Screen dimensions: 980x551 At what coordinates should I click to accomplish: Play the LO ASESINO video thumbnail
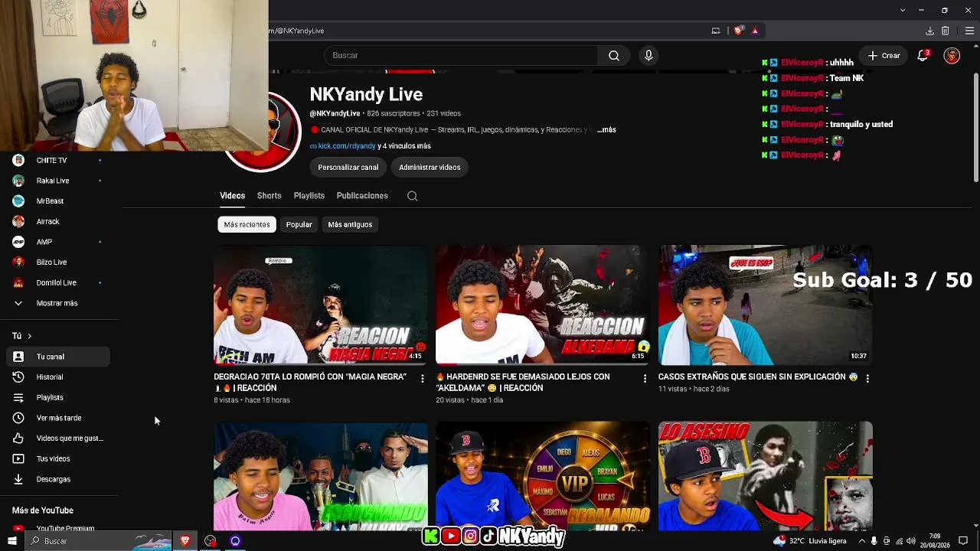pos(766,475)
